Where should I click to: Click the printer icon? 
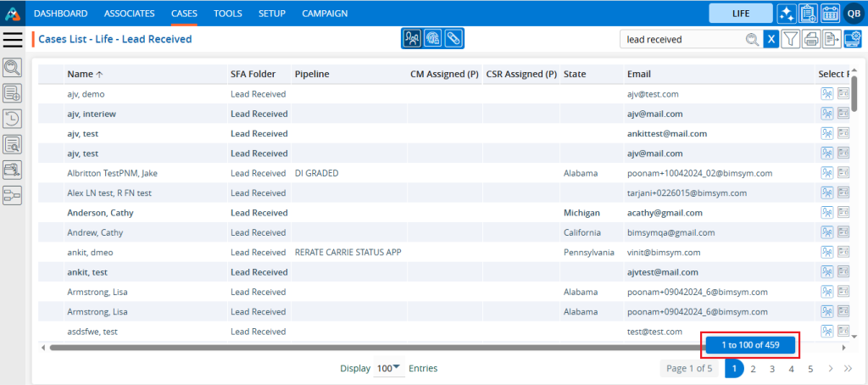pos(811,39)
